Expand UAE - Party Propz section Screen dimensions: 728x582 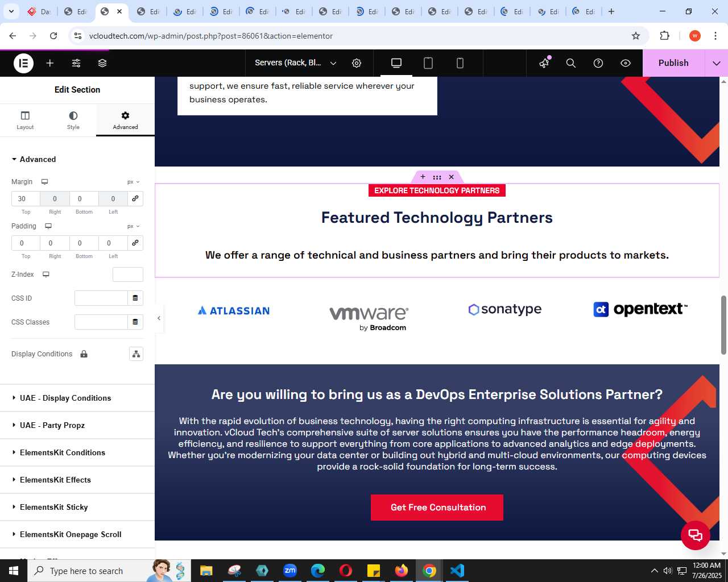pos(77,425)
